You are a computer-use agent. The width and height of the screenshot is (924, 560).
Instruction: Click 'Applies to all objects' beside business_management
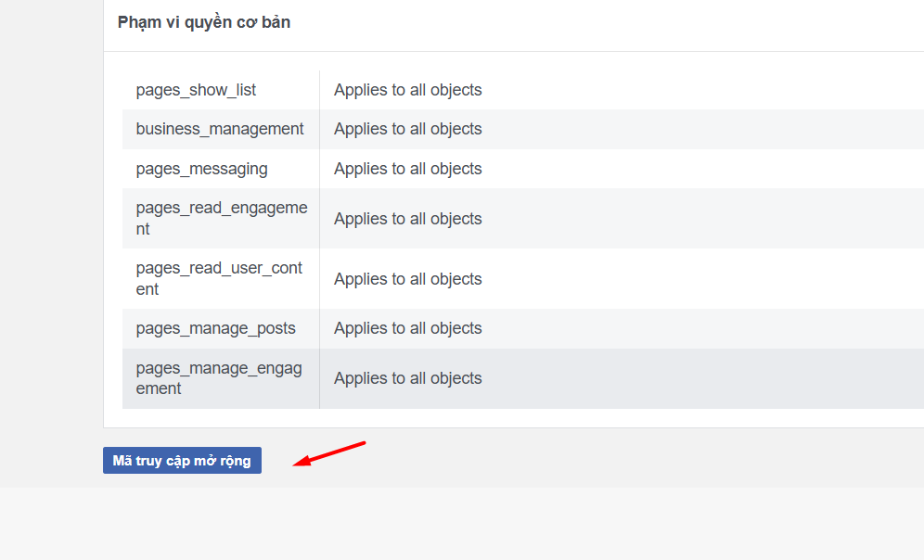(x=408, y=129)
